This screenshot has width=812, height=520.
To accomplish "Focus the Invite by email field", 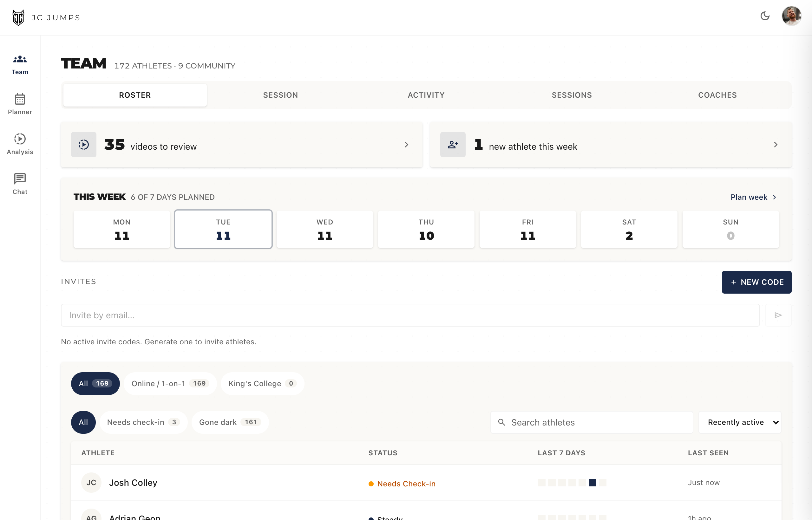I will tap(410, 315).
